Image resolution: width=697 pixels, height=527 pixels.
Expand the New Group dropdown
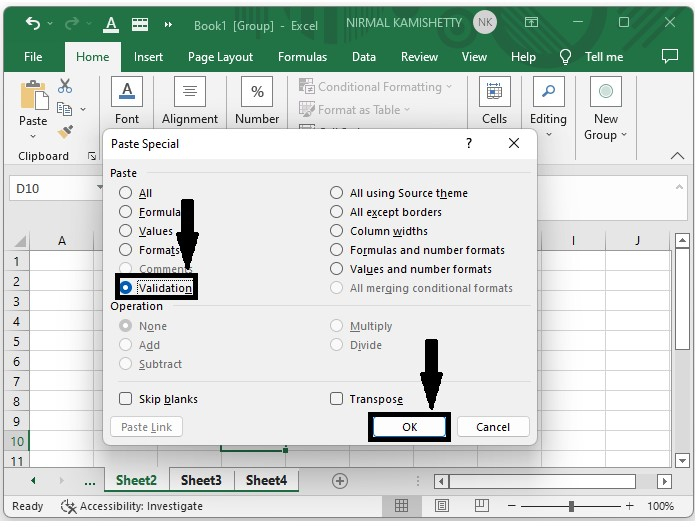pos(624,134)
